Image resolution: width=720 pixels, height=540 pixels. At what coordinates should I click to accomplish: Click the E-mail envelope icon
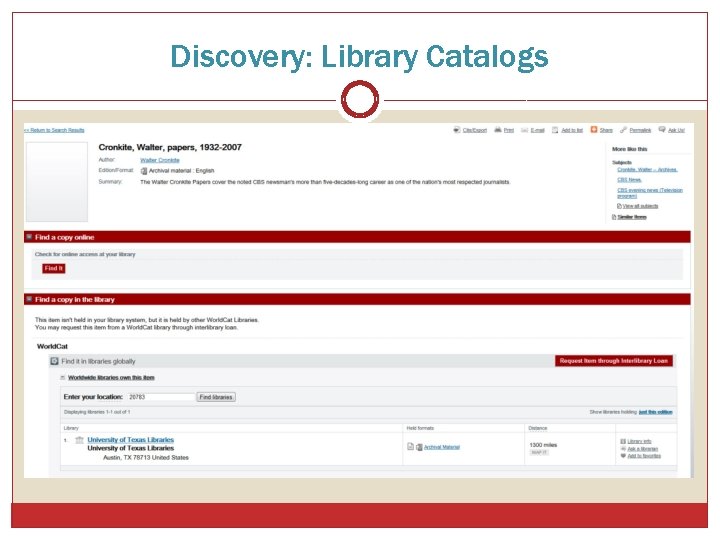point(524,130)
